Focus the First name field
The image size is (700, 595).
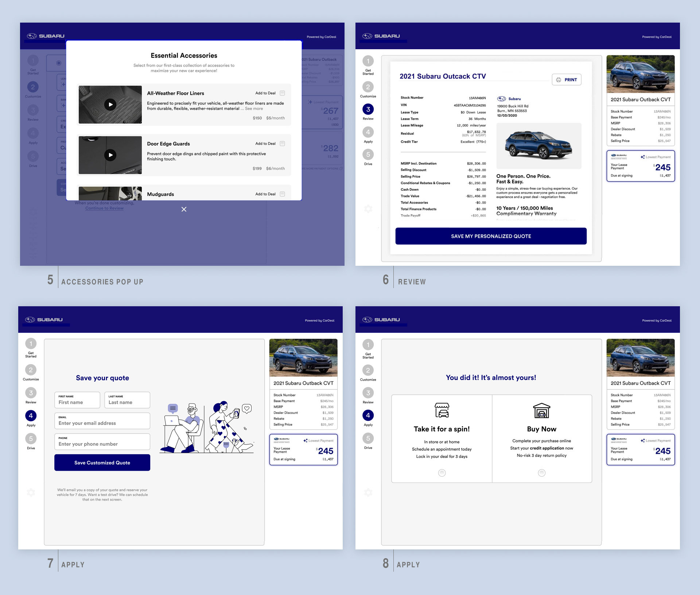coord(77,400)
